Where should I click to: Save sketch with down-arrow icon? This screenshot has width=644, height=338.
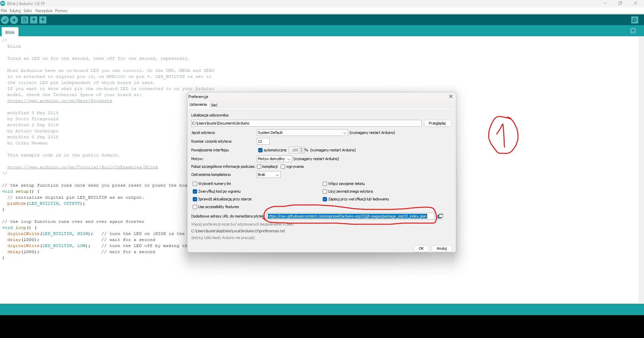point(43,20)
